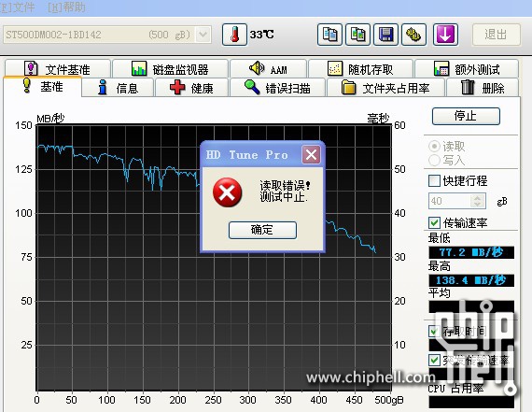Select the 随机存取 tab
The height and width of the screenshot is (412, 532).
360,69
